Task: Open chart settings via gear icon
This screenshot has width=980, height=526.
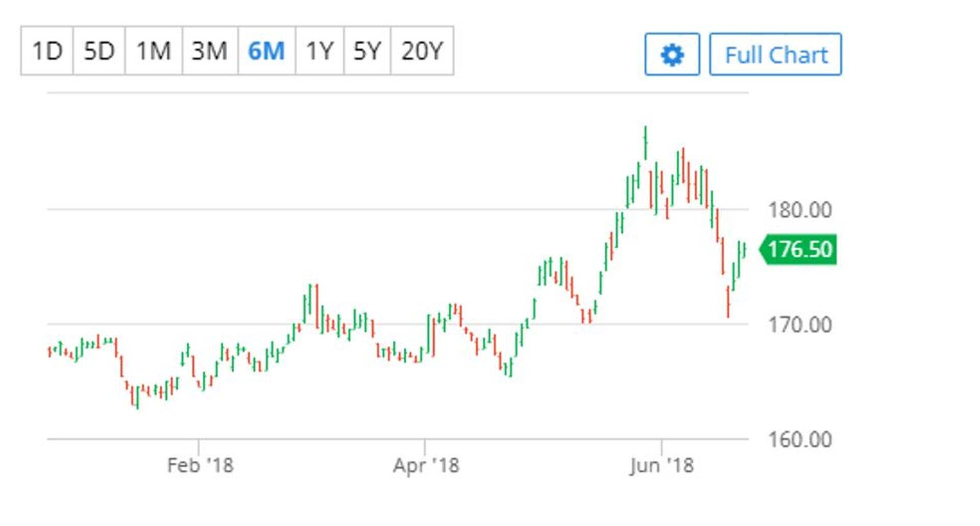Action: 672,55
